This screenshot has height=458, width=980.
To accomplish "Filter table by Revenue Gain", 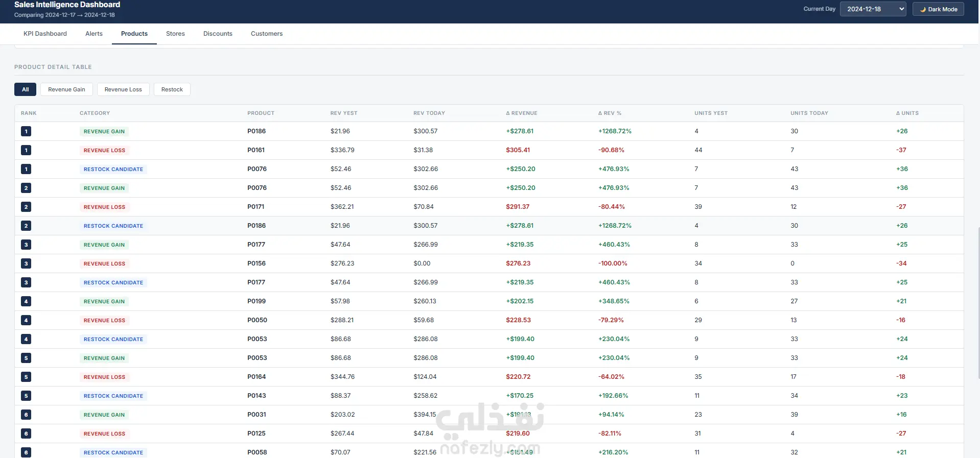I will click(x=66, y=89).
